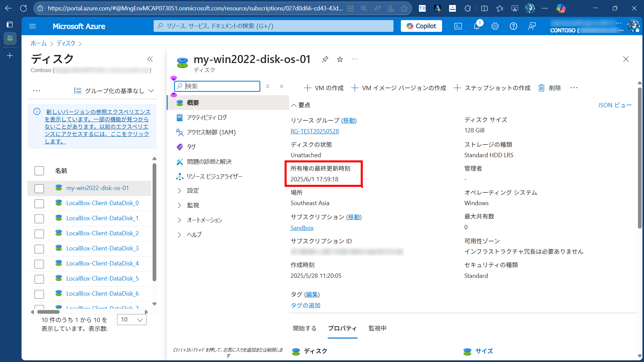Open the disk list ellipsis menu

pos(37,91)
